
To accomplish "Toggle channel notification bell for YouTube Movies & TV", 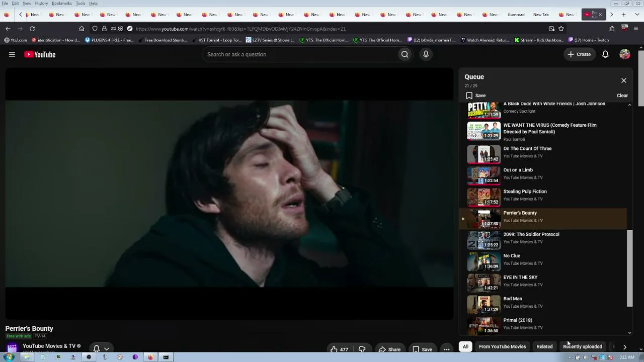I will pyautogui.click(x=97, y=348).
